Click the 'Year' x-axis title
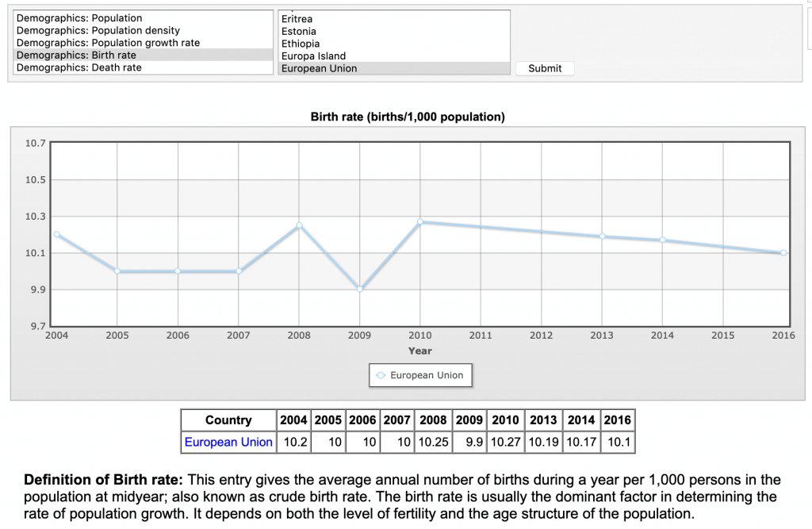The height and width of the screenshot is (529, 812). 420,351
